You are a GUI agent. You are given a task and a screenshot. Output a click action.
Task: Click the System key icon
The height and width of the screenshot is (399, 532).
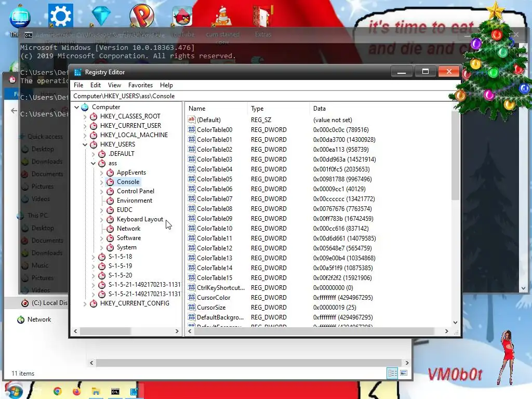110,247
